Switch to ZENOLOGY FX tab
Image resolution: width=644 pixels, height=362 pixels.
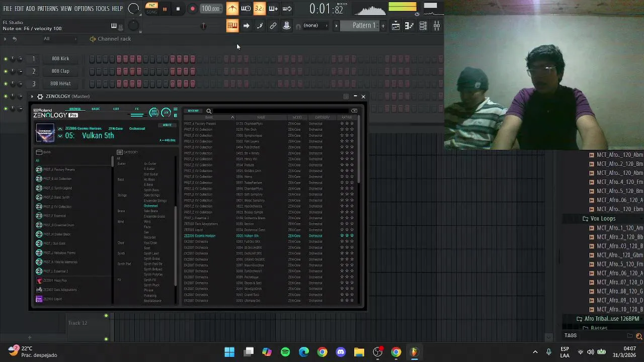coord(136,109)
